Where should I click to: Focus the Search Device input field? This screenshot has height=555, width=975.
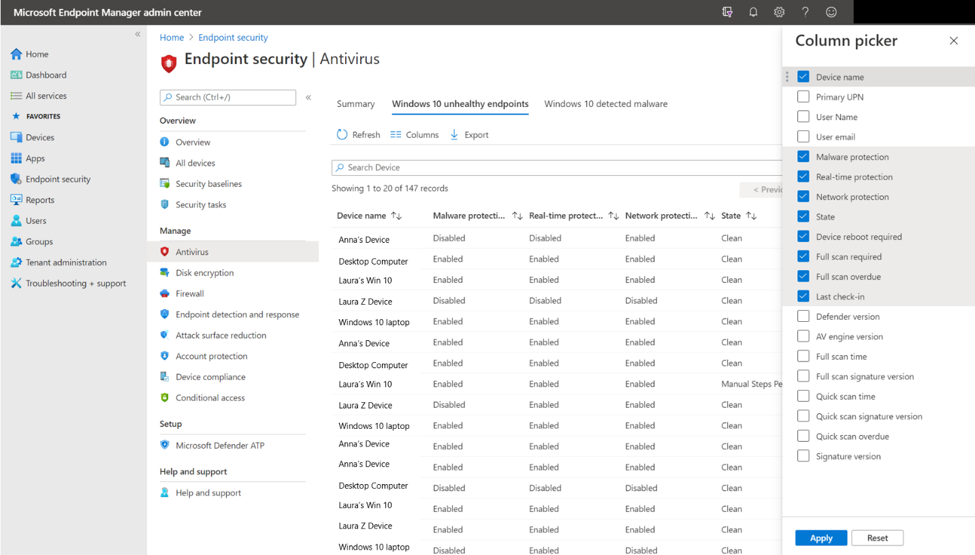click(x=557, y=167)
